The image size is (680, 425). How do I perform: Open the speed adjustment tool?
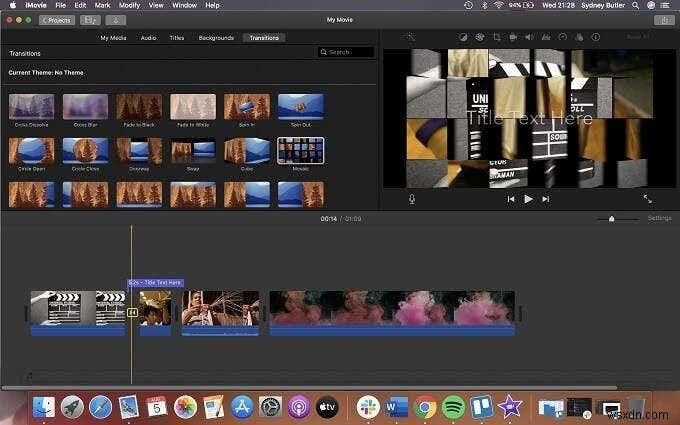click(x=562, y=37)
